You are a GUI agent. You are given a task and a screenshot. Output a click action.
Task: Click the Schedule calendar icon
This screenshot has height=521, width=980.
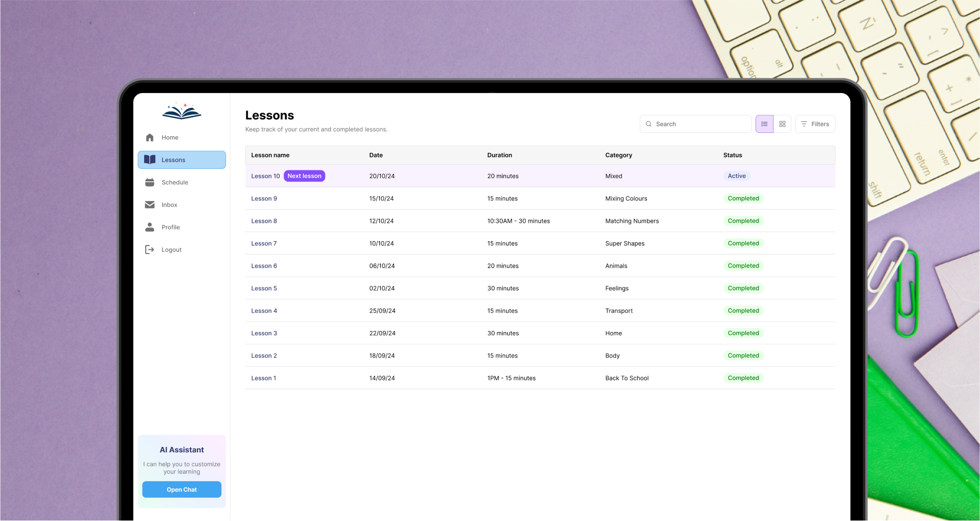coord(150,182)
